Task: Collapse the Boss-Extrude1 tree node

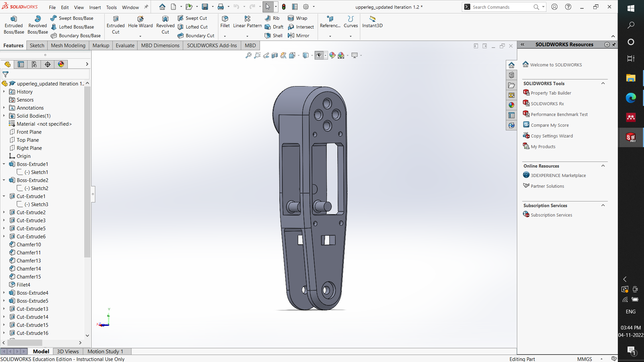Action: pyautogui.click(x=4, y=164)
